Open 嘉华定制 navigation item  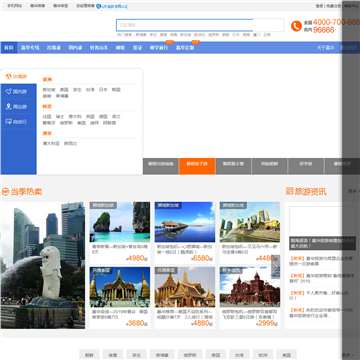(185, 48)
